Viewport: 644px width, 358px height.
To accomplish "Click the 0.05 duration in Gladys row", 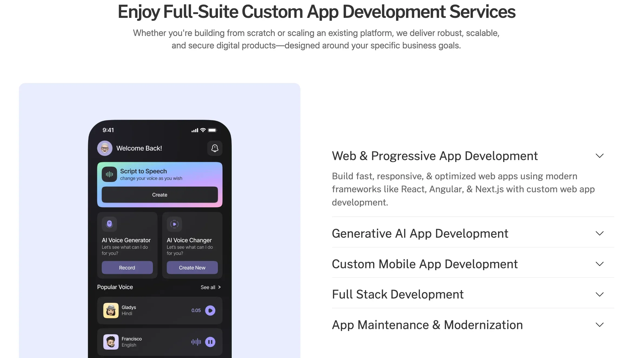I will click(196, 310).
